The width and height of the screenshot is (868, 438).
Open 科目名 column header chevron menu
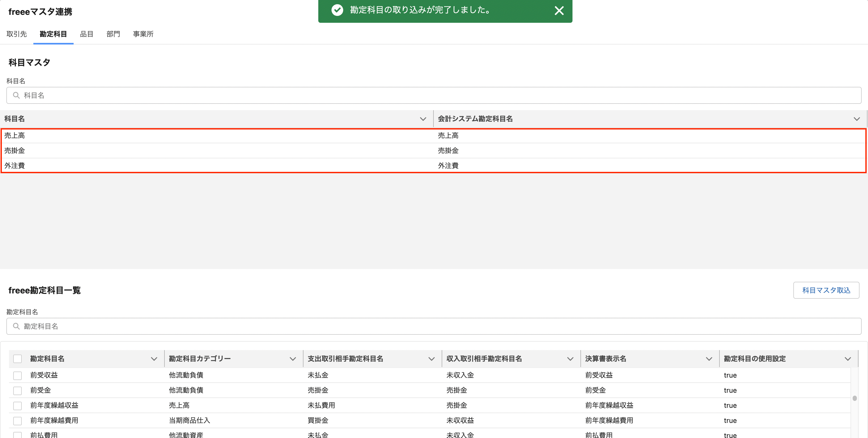point(423,119)
